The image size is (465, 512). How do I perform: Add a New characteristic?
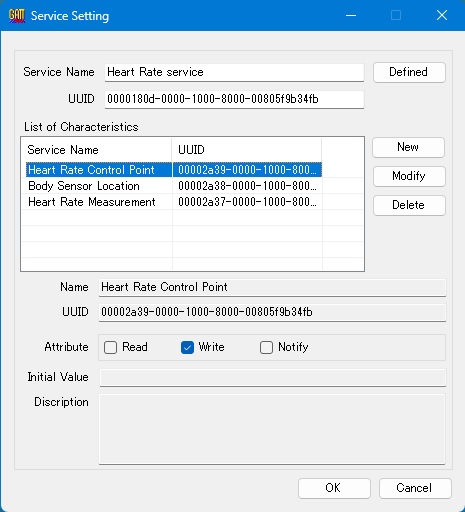coord(408,147)
